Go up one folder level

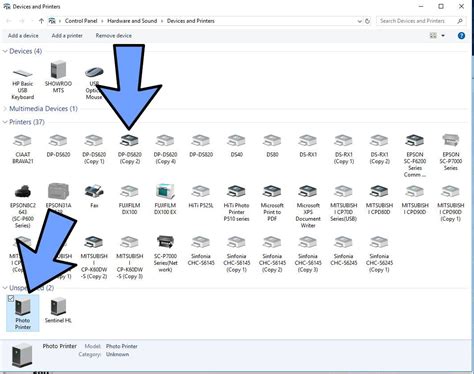[x=41, y=21]
